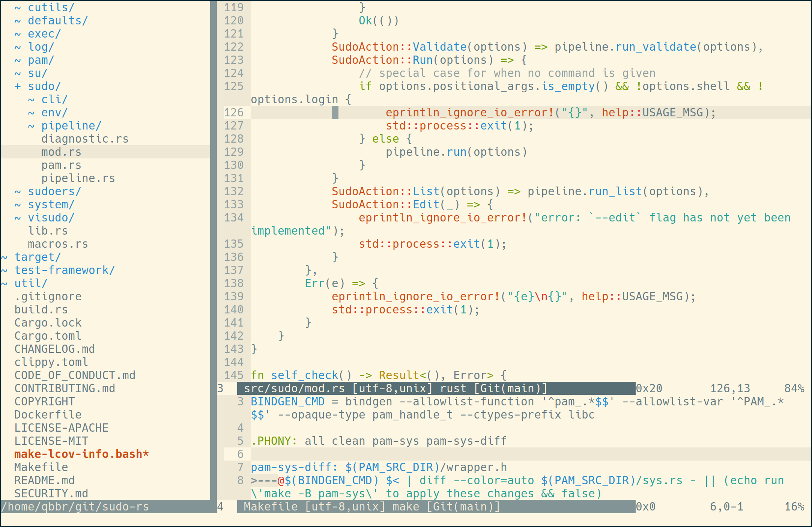Open Cargo.toml in the explorer panel
Screen dimensions: 812x527
(x=47, y=336)
